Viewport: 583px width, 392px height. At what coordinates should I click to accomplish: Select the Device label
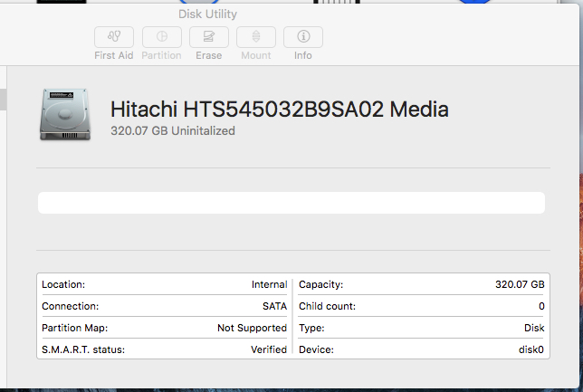[x=316, y=349]
